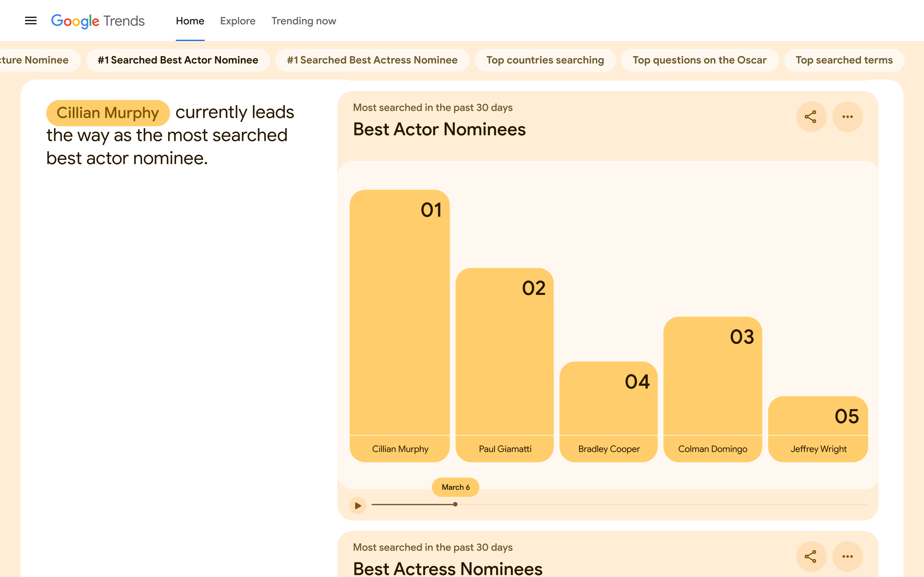The image size is (924, 577).
Task: Open more options for Best Actor Nominees
Action: [x=847, y=117]
